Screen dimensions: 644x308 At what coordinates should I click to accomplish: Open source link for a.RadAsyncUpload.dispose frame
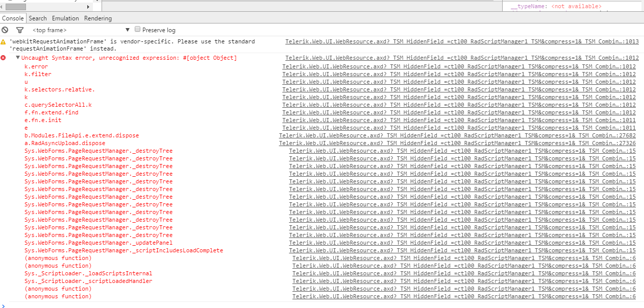coord(457,143)
